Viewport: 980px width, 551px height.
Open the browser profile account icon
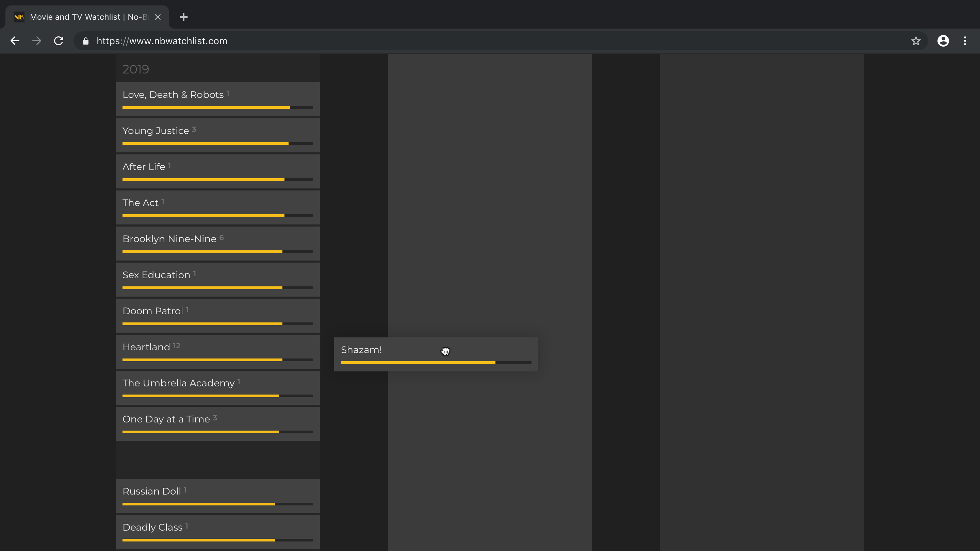point(943,41)
